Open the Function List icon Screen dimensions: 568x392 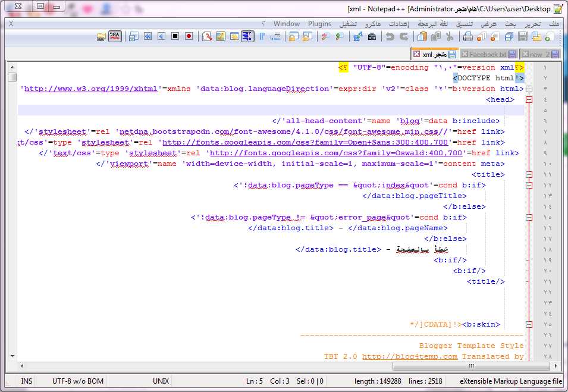pos(207,36)
